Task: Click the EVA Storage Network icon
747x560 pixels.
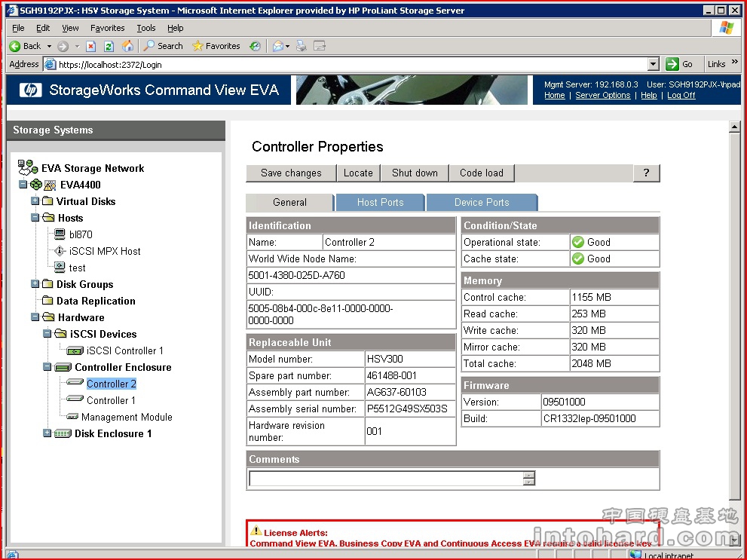Action: point(28,167)
